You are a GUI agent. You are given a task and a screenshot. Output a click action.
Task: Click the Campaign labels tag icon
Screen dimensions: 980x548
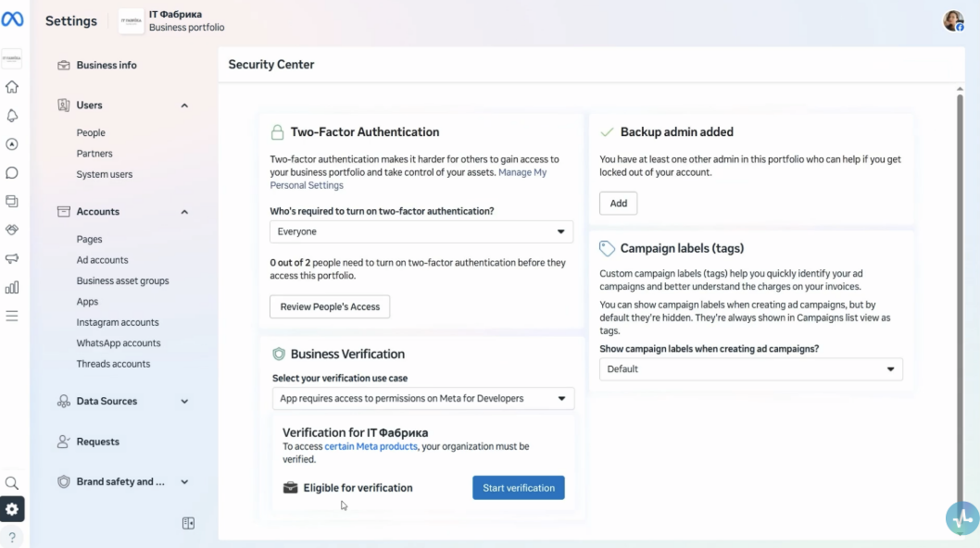tap(607, 248)
